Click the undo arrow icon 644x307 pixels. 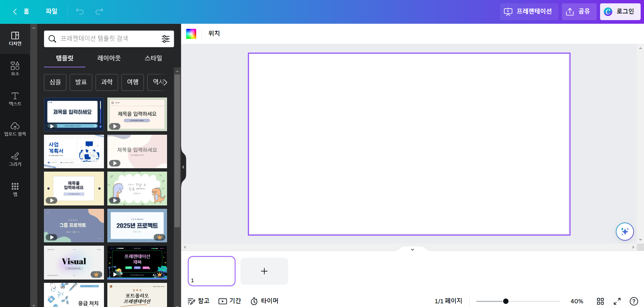tap(79, 11)
